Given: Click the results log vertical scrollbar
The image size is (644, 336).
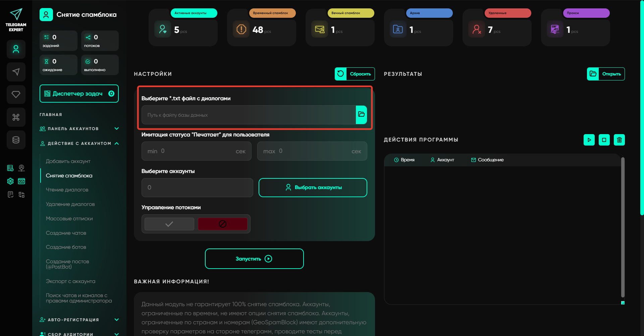Looking at the screenshot, I should (623, 228).
